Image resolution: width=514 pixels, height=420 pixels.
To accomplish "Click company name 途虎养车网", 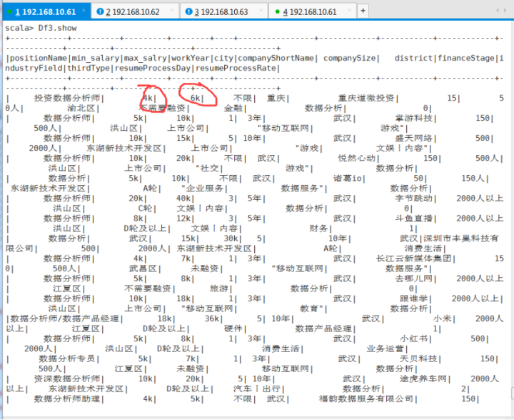I will click(423, 379).
